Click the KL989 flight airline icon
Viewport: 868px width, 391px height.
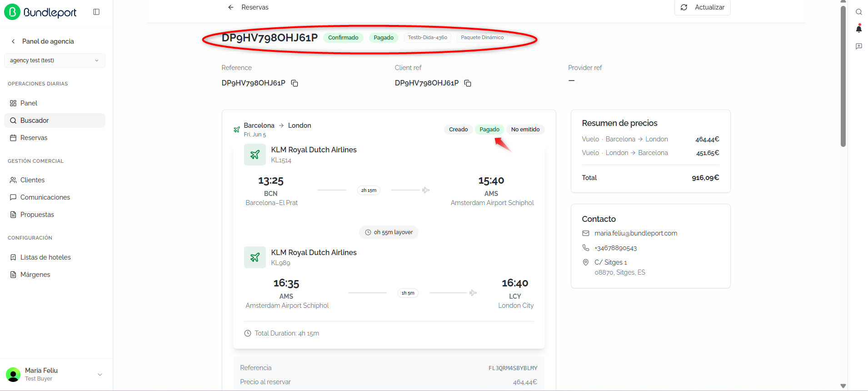pyautogui.click(x=255, y=257)
